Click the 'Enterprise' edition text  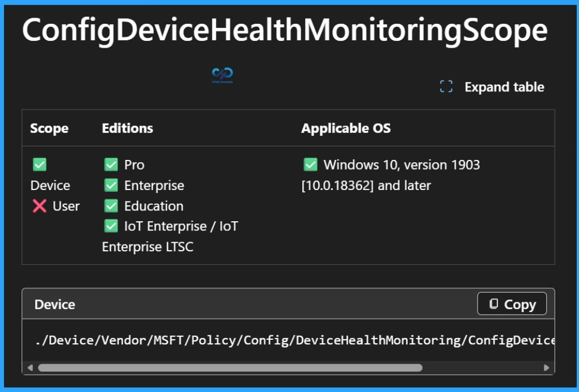[x=154, y=186]
